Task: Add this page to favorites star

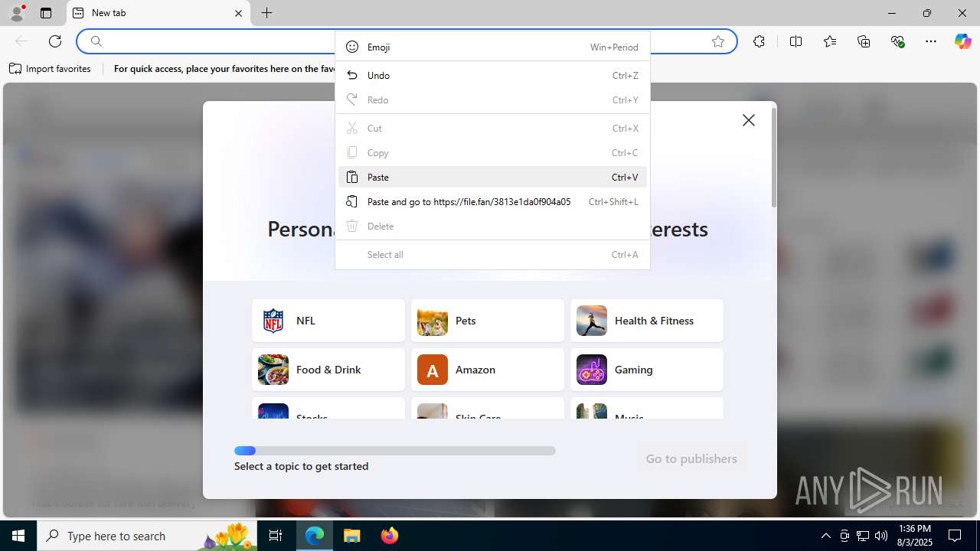Action: (x=718, y=41)
